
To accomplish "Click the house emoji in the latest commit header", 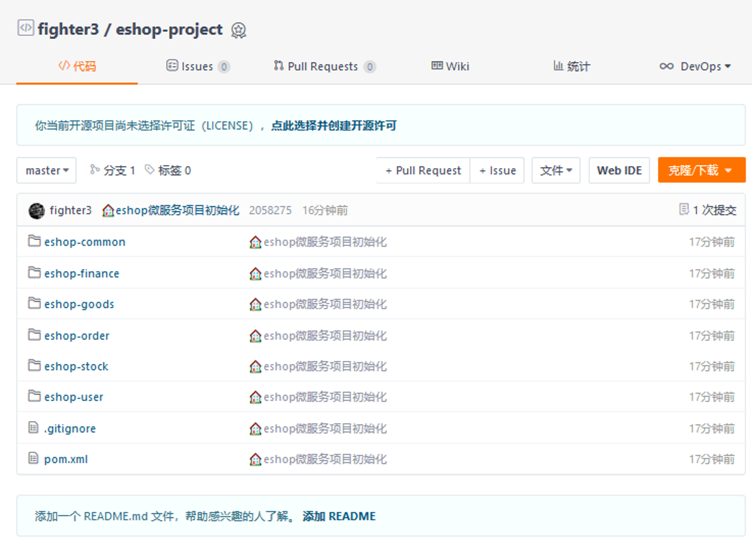I will 108,210.
